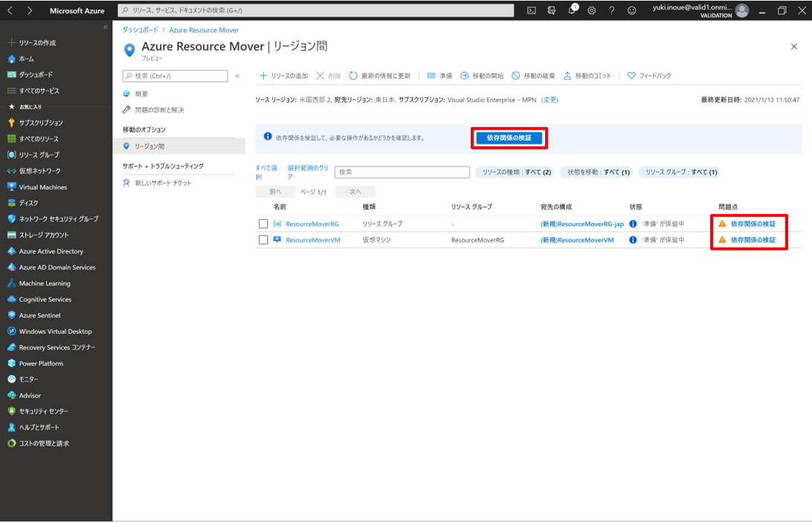This screenshot has height=522, width=812.
Task: Open Cloud Shell icon in top bar
Action: 532,10
